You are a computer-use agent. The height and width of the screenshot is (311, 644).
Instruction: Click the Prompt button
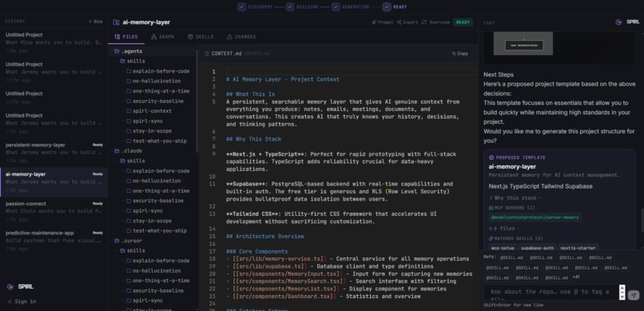coord(383,22)
